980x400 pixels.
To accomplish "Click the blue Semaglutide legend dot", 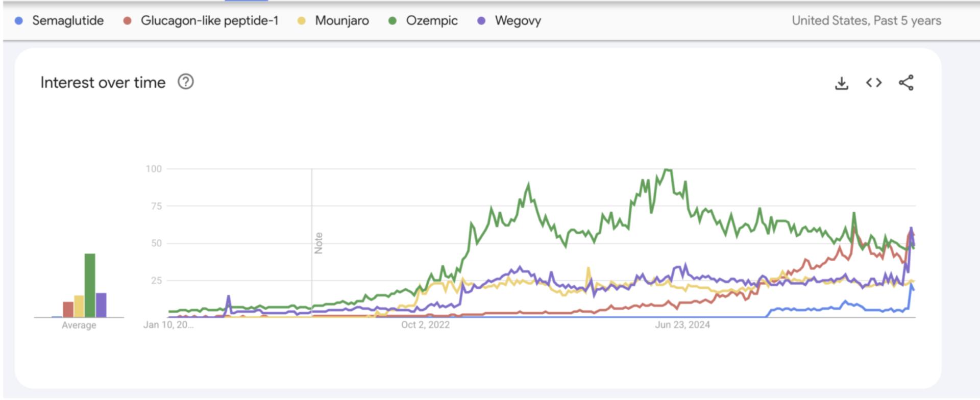I will click(19, 20).
